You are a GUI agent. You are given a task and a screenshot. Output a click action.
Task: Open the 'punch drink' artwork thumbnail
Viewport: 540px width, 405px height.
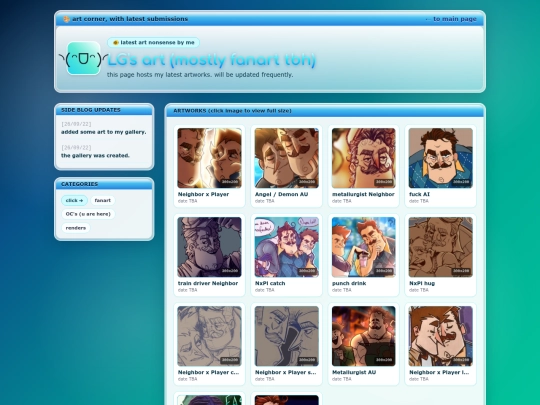click(x=364, y=247)
